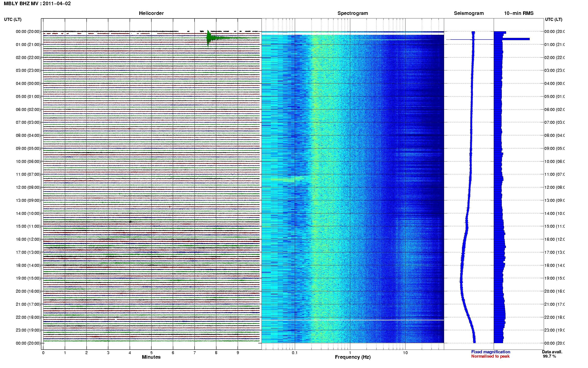
Task: Click the '0.1' frequency tick label
Action: tap(295, 353)
